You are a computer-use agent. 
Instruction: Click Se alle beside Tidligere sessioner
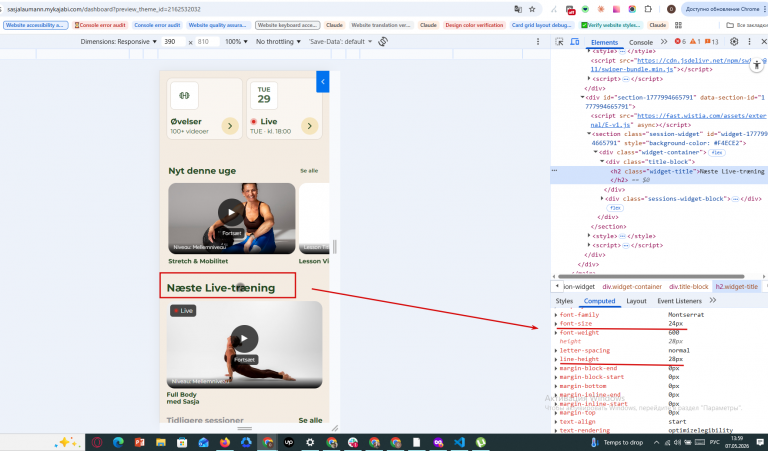tap(311, 420)
